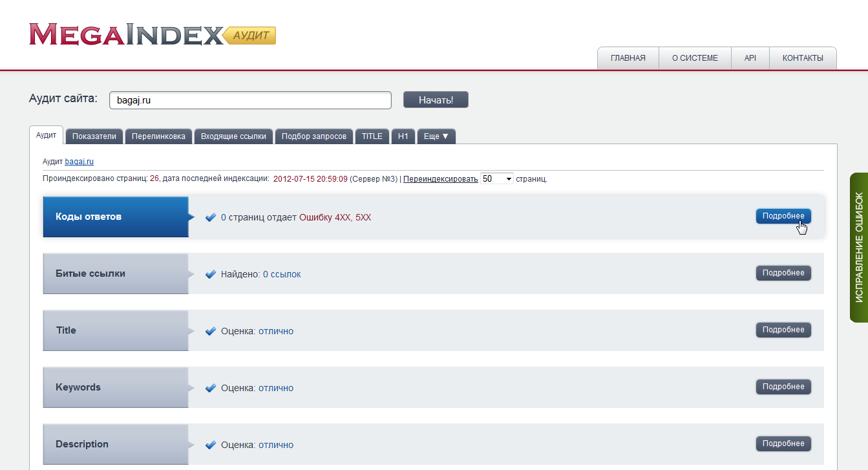Click the index date 2012-07-15 20:59:09
This screenshot has height=470, width=868.
click(x=310, y=179)
